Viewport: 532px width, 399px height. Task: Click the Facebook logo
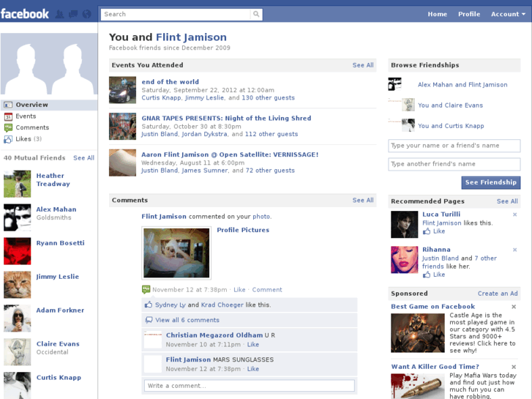tap(25, 14)
